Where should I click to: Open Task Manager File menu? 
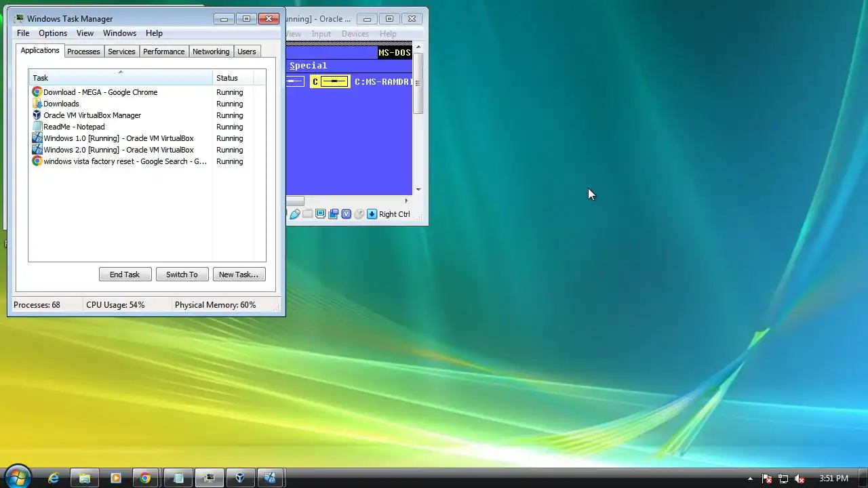click(23, 33)
